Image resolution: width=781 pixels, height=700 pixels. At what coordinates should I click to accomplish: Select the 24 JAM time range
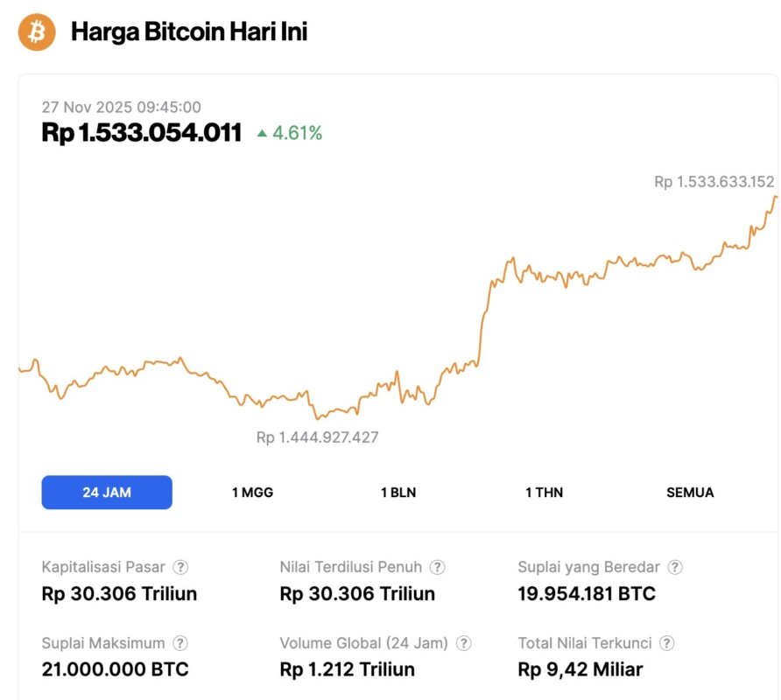tap(107, 492)
